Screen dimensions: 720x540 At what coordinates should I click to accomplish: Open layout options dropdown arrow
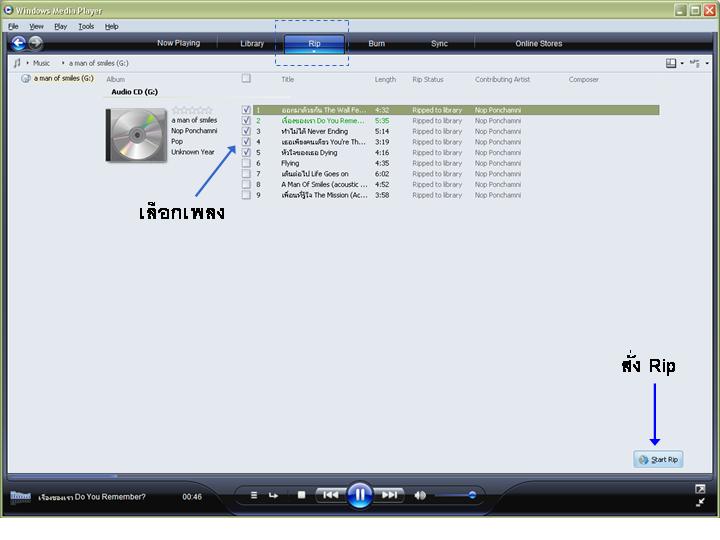click(x=682, y=63)
